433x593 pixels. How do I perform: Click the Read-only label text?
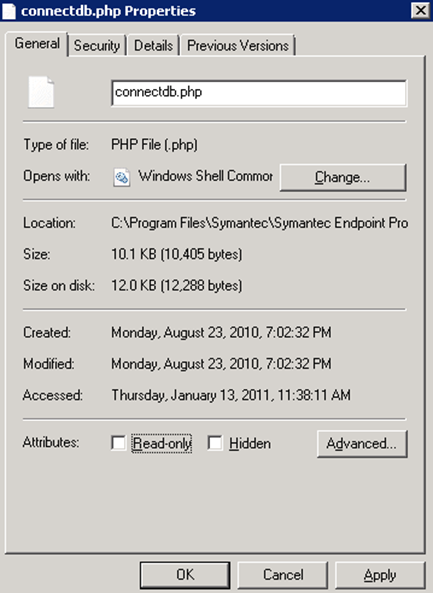162,443
